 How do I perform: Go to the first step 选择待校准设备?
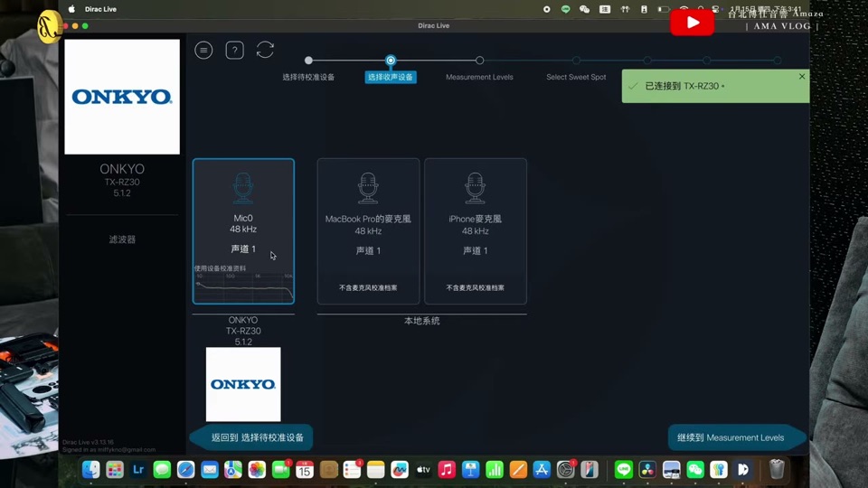point(308,77)
